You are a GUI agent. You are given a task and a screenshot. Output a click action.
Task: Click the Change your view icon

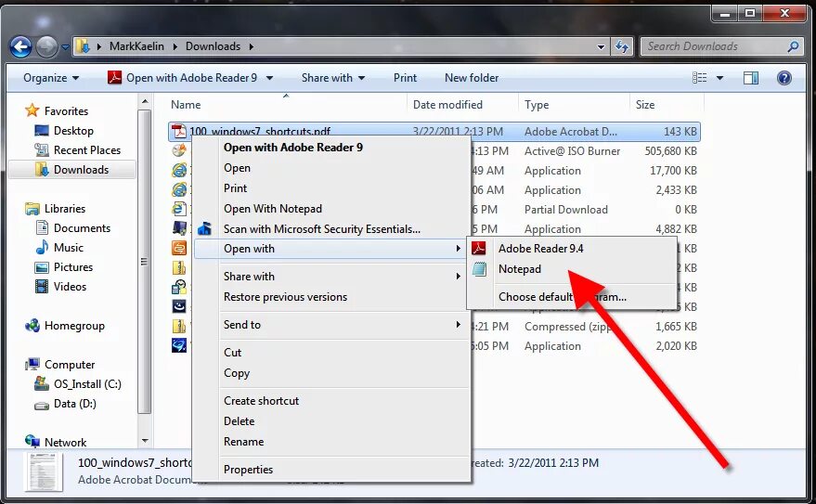[699, 78]
